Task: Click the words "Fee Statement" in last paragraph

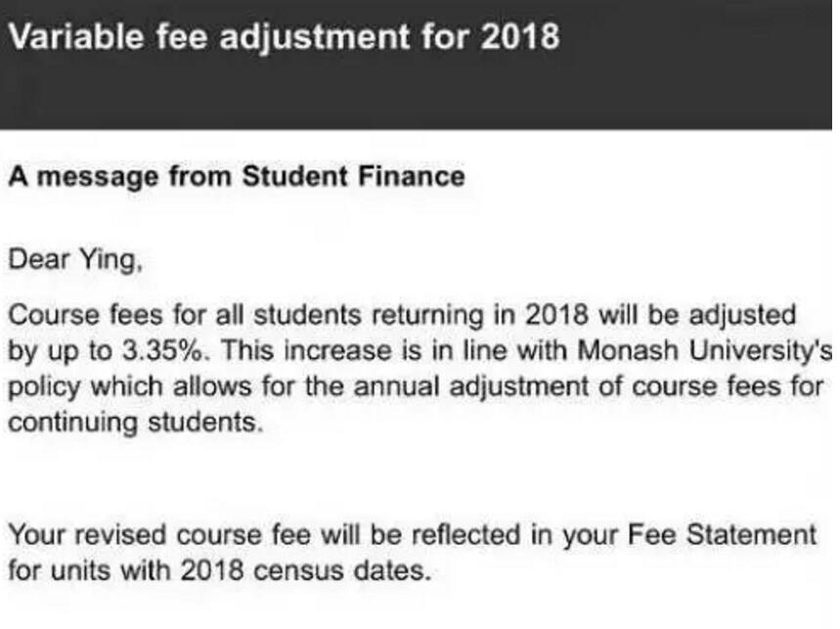Action: [722, 535]
